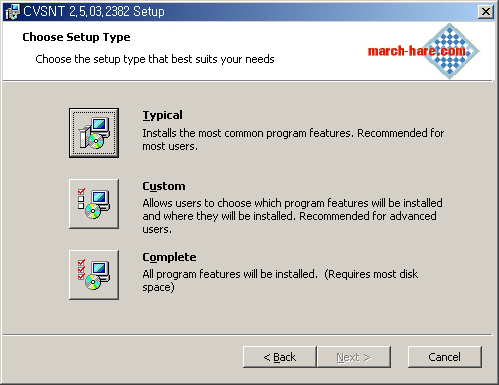
Task: Click the Typical heading label
Action: [x=162, y=115]
